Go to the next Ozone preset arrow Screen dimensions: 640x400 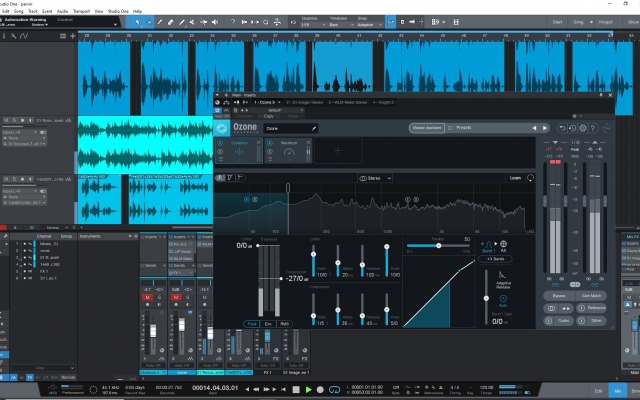click(x=544, y=128)
